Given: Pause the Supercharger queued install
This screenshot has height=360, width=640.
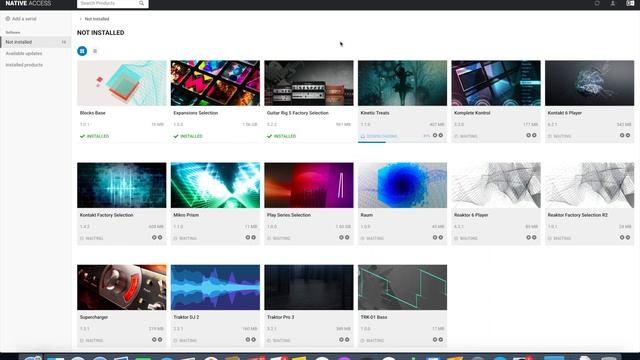Looking at the screenshot, I should pyautogui.click(x=154, y=340).
